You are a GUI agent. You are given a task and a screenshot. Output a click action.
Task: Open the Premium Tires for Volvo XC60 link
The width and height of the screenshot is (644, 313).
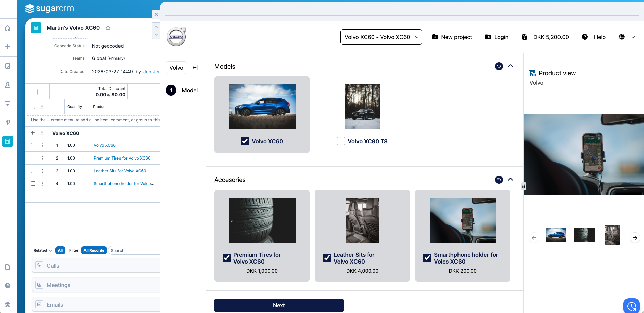point(122,158)
